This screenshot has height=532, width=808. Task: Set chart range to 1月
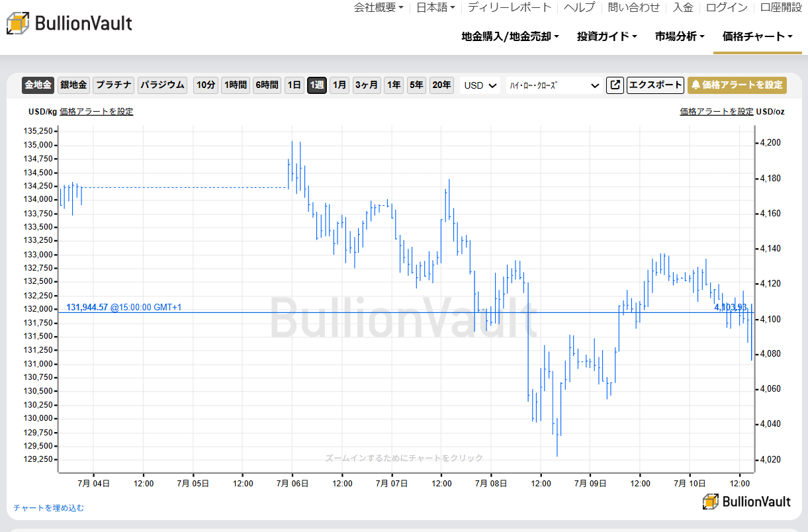[x=339, y=85]
